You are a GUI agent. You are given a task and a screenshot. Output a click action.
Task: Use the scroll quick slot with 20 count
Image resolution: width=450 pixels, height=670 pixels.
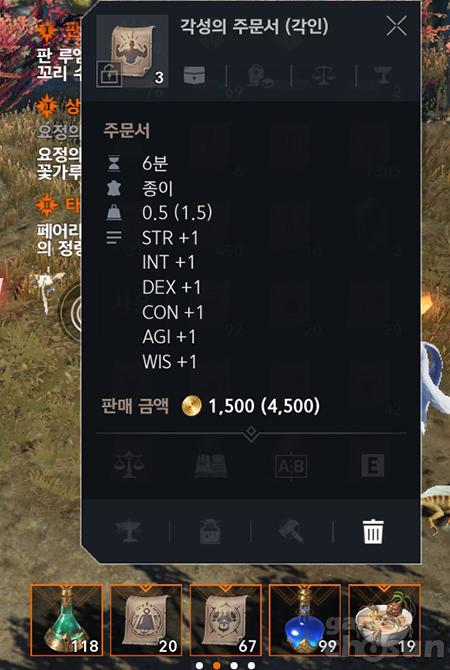point(146,620)
